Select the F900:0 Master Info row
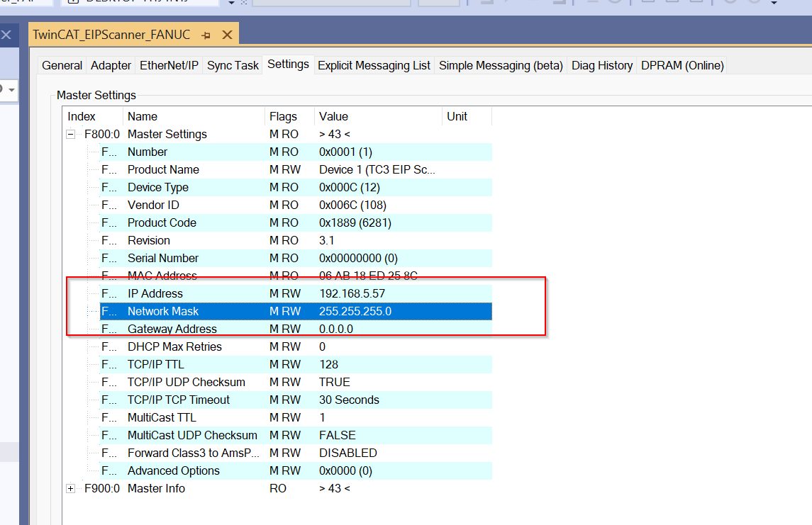 (x=287, y=488)
